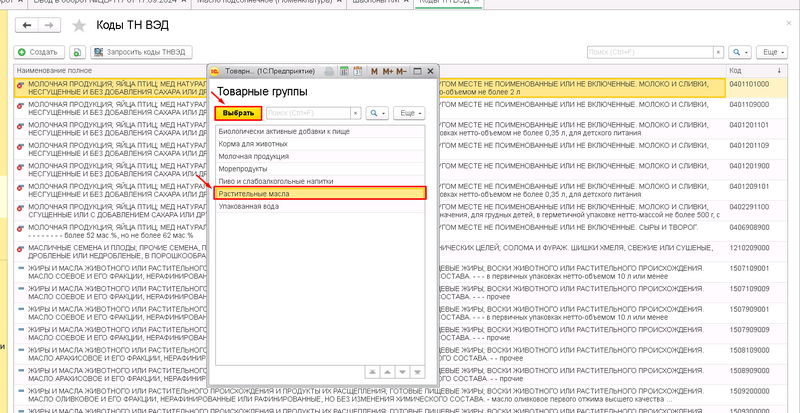Close the Коды ТН ВЭД form with X
This screenshot has width=800, height=413.
coord(789,24)
